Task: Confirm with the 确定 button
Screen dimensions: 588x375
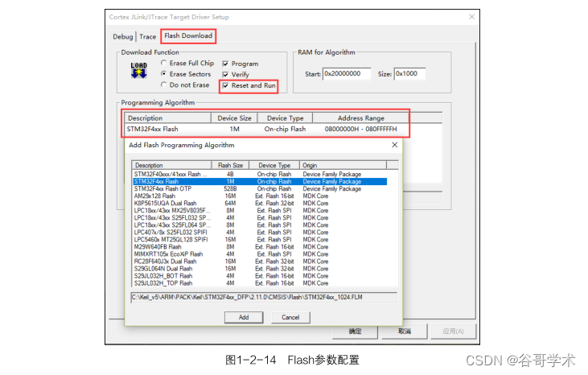Action: (x=355, y=331)
